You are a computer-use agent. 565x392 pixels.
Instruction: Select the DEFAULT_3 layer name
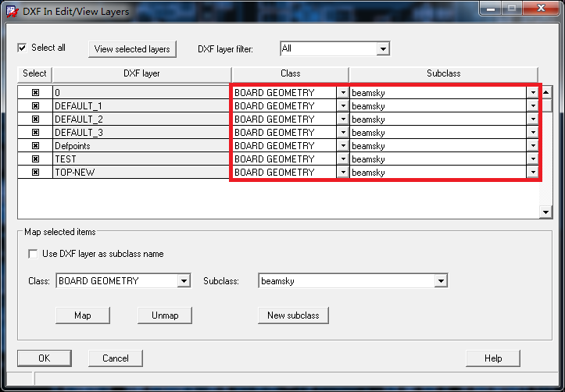[141, 133]
